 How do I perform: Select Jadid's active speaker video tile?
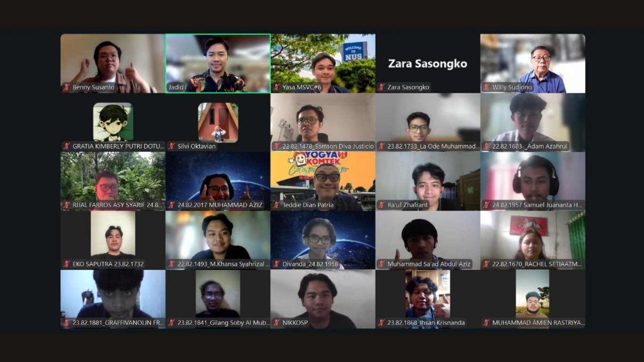point(218,63)
